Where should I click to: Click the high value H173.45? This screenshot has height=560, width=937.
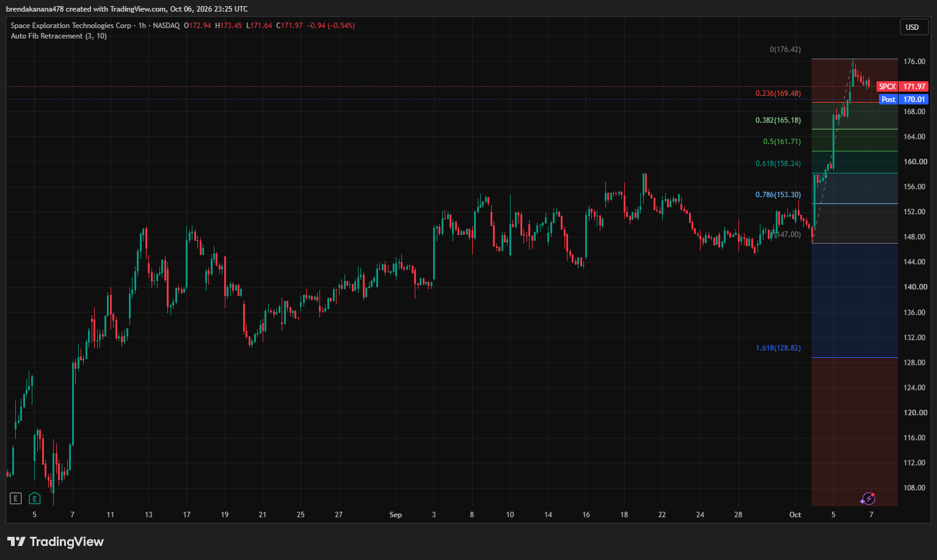pos(228,26)
